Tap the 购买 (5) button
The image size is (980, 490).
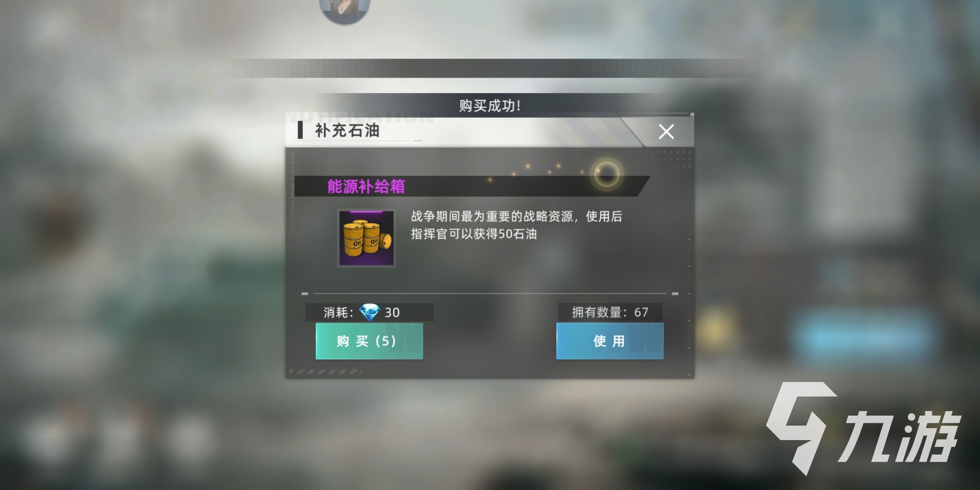coord(369,341)
